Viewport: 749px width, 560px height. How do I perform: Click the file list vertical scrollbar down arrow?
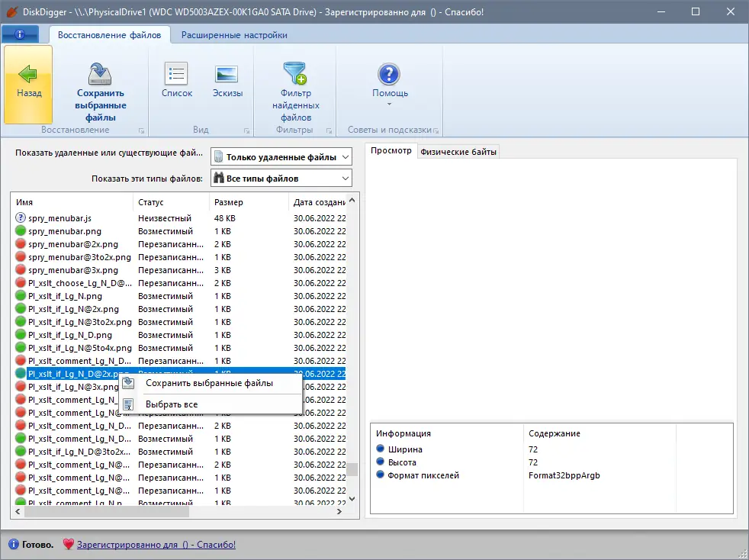(x=352, y=498)
